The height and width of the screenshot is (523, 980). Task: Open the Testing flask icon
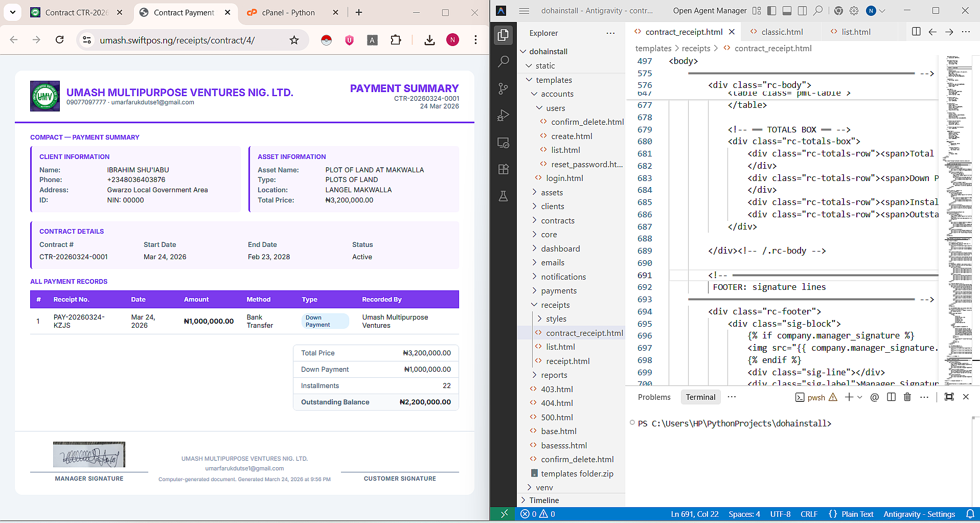pos(504,196)
